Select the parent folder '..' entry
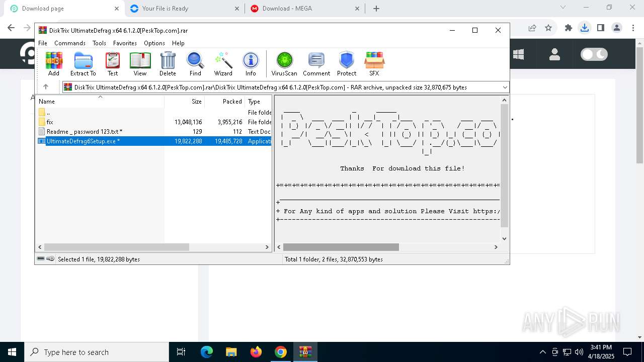644x362 pixels. point(154,112)
